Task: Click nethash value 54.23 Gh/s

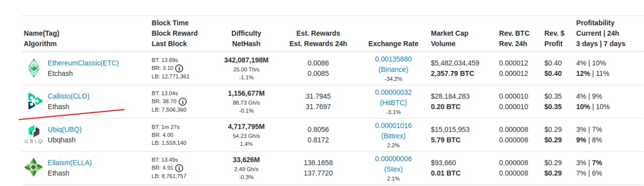Action: tap(246, 136)
